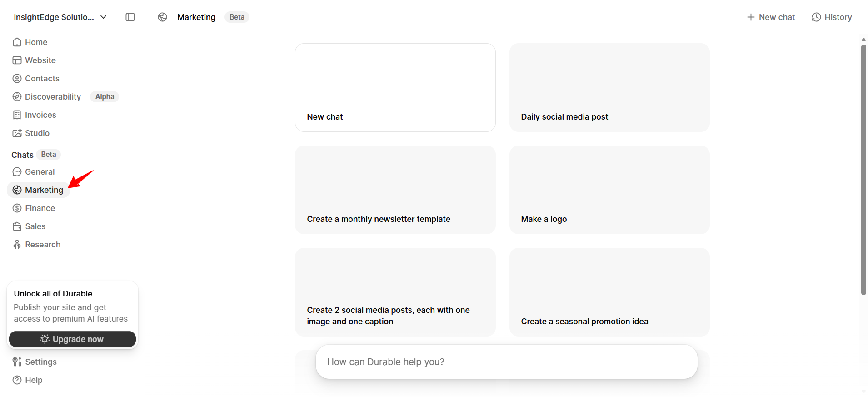Start a New chat from top bar
Screen dimensions: 868x397
[771, 17]
